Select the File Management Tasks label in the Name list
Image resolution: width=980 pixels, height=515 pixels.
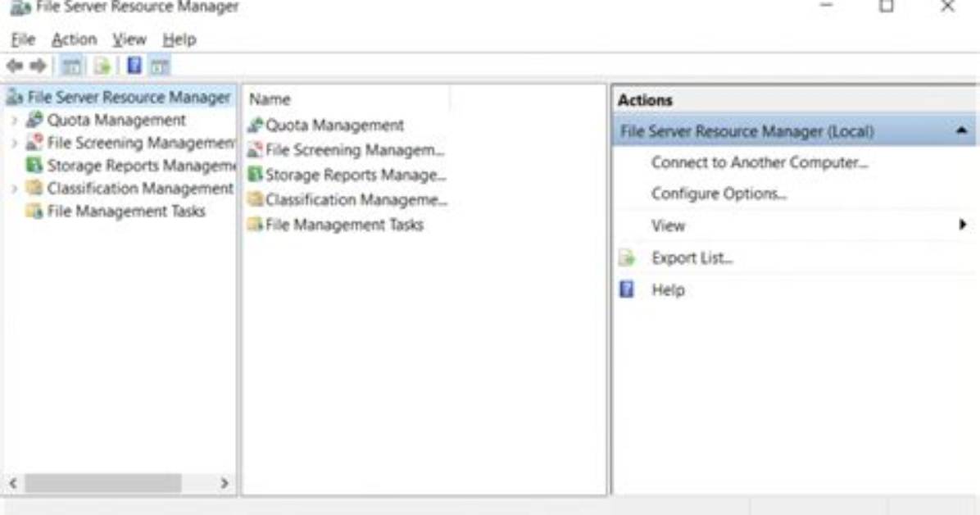pyautogui.click(x=344, y=224)
